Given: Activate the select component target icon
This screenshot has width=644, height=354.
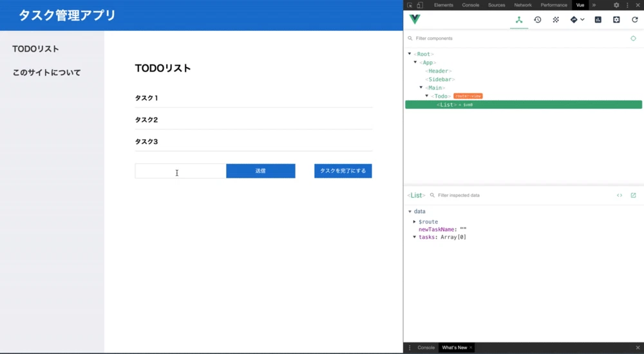Looking at the screenshot, I should (633, 38).
